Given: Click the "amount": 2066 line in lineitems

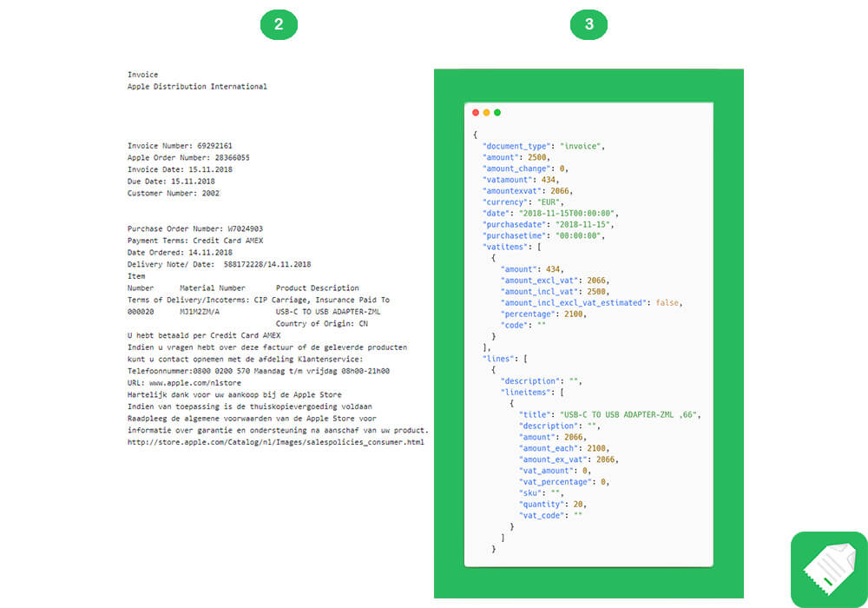Looking at the screenshot, I should pyautogui.click(x=552, y=437).
